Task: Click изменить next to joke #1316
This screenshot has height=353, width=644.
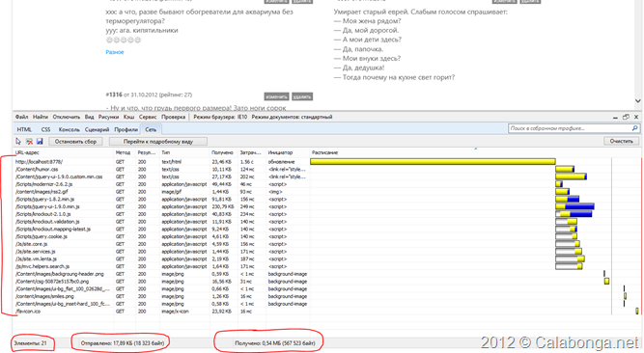Action: [x=276, y=96]
